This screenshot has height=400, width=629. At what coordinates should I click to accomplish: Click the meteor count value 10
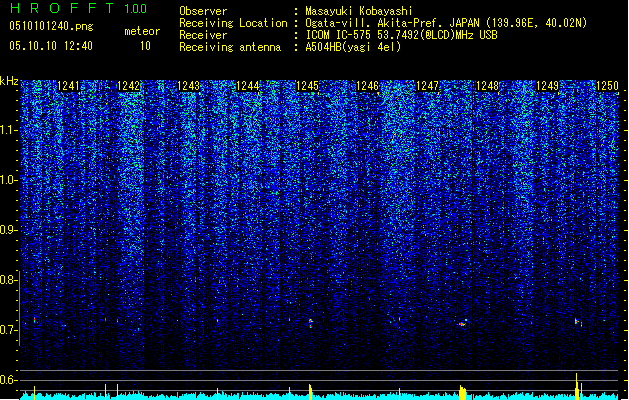[x=145, y=46]
